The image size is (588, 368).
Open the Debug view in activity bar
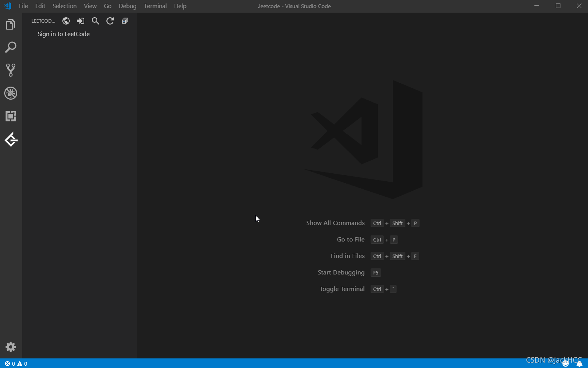click(11, 93)
